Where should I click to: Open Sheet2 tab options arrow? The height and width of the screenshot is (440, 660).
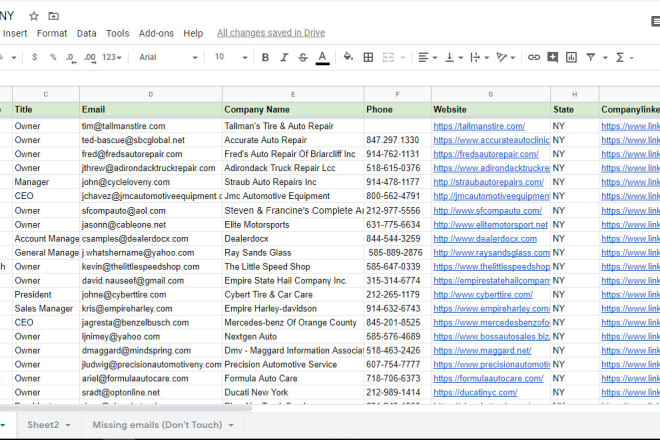68,425
